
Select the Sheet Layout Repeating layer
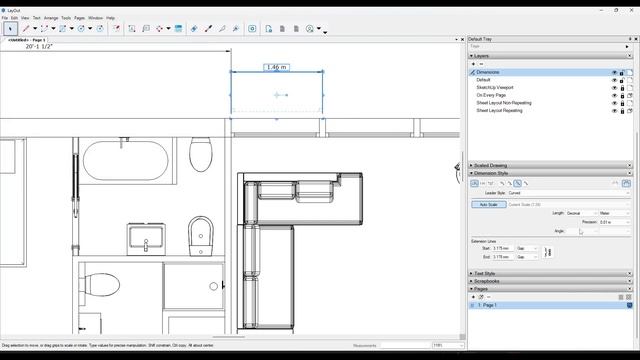click(x=551, y=111)
